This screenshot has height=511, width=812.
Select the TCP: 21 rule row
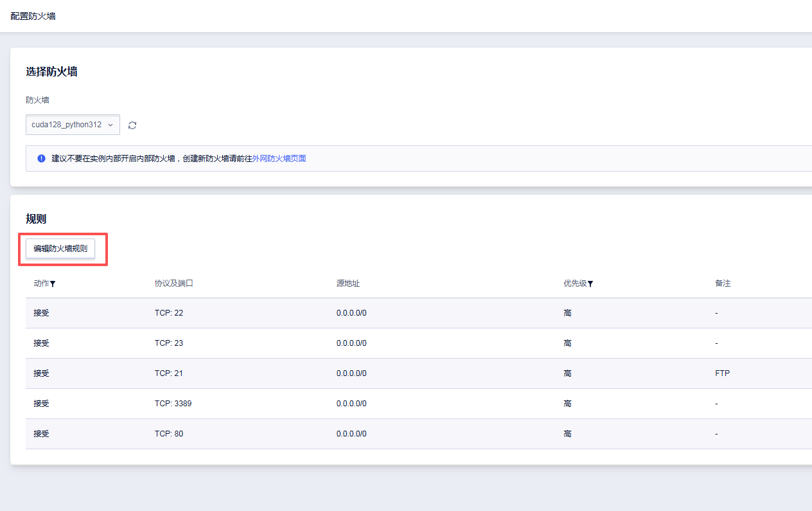[x=169, y=373]
